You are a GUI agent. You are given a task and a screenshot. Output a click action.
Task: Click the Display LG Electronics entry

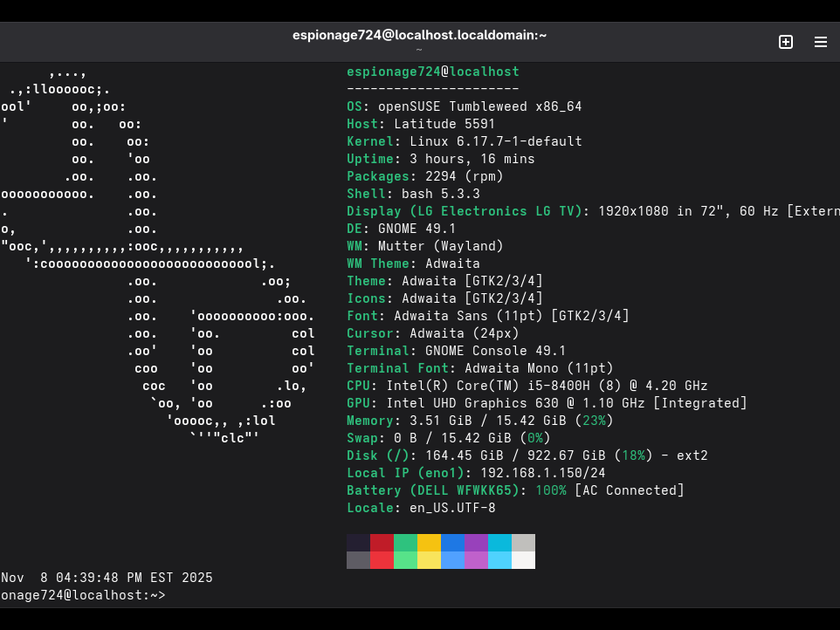pos(524,210)
